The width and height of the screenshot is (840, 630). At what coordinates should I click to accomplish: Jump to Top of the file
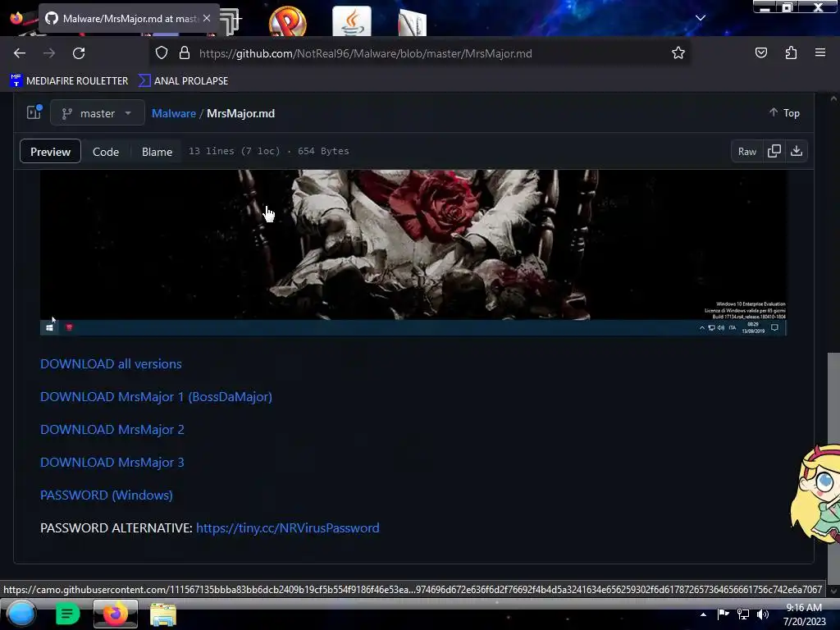pos(784,113)
